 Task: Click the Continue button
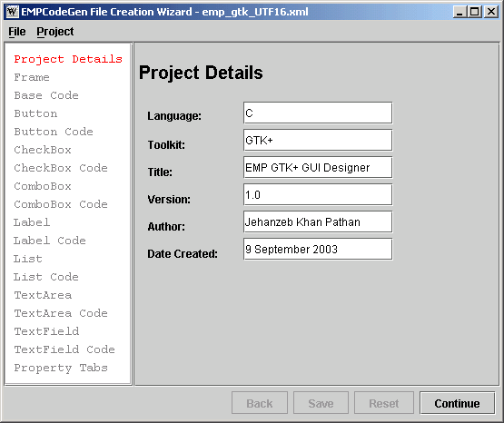pyautogui.click(x=457, y=403)
